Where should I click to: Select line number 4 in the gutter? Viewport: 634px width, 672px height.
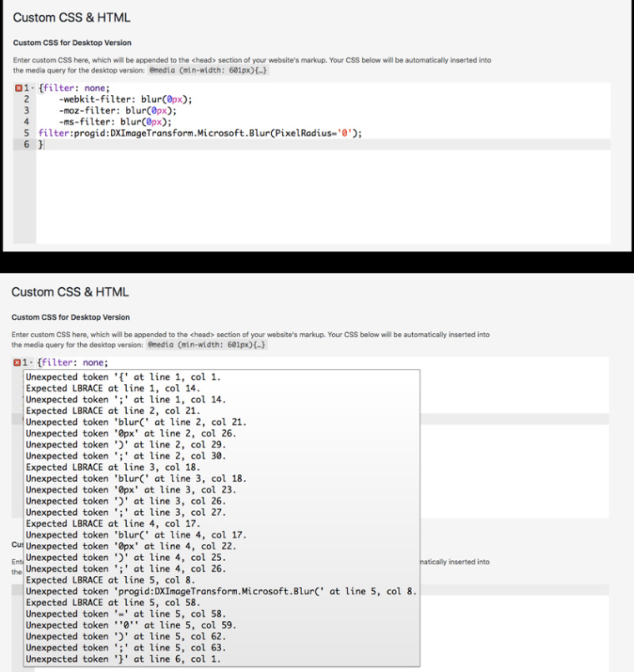(27, 122)
